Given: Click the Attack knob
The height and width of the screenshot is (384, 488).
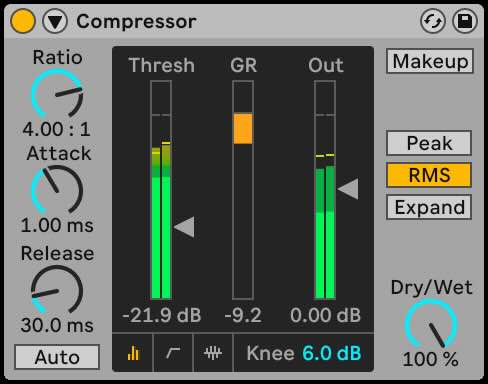Looking at the screenshot, I should [x=57, y=190].
